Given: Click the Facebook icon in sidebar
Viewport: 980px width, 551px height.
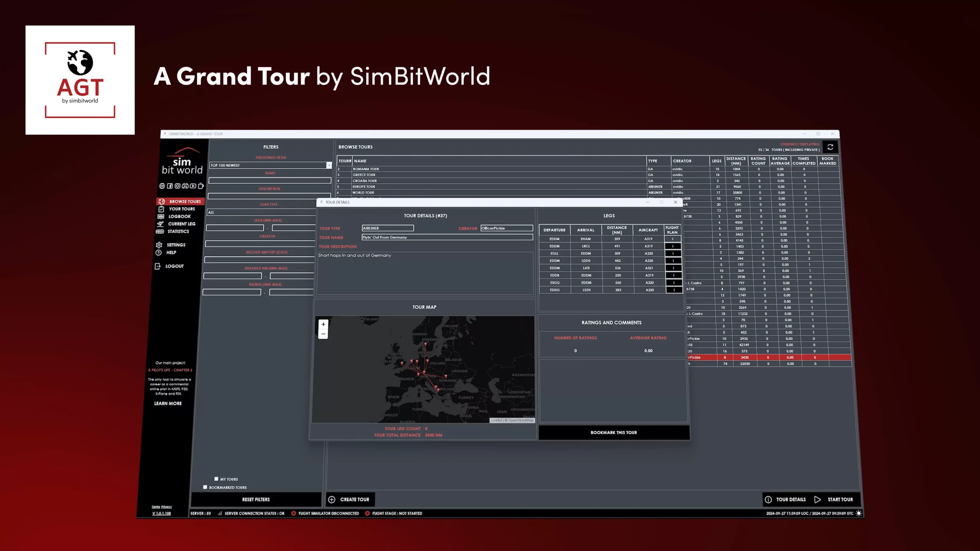Looking at the screenshot, I should [170, 186].
